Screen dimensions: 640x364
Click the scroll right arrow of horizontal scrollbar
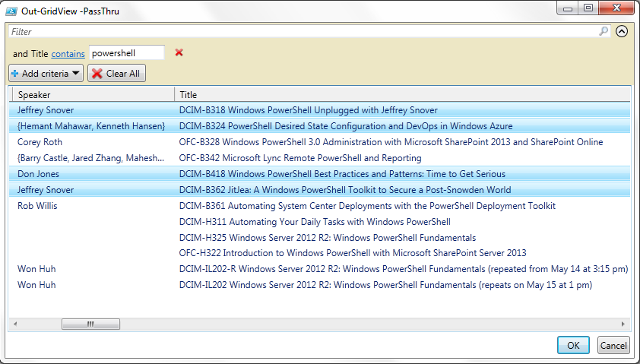click(625, 324)
